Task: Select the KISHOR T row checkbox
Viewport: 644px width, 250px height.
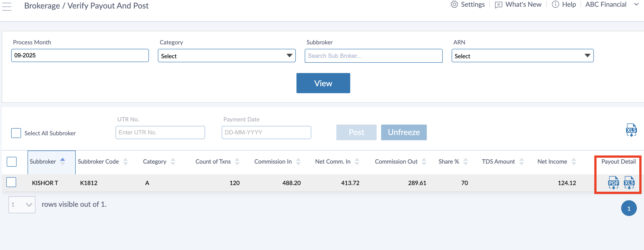Action: [11, 182]
